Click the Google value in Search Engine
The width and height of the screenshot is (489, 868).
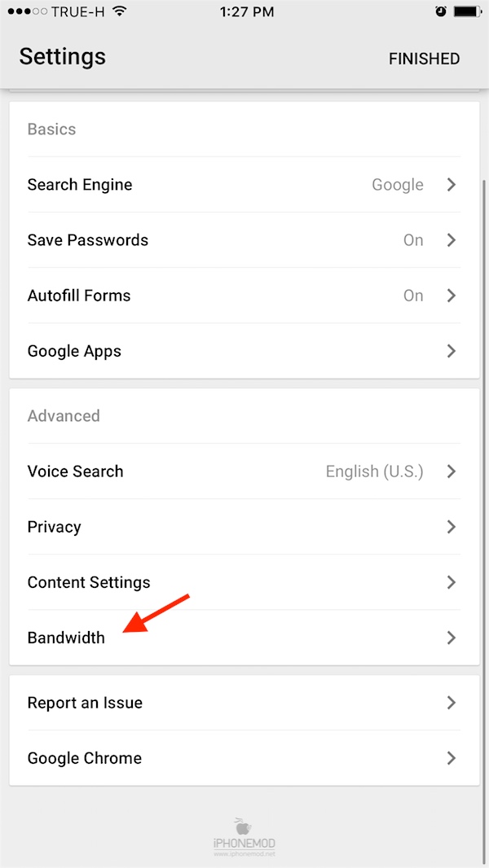pyautogui.click(x=398, y=185)
